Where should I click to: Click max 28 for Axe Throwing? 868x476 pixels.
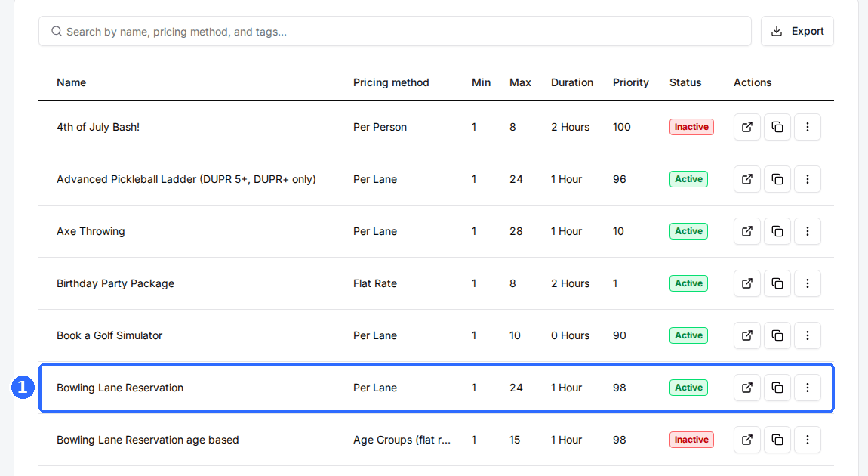[516, 231]
